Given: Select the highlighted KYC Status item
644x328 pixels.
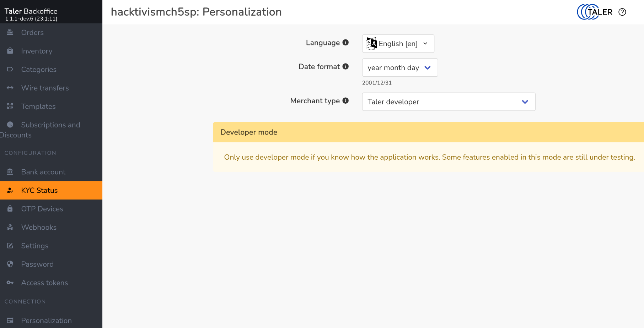Looking at the screenshot, I should pos(39,190).
